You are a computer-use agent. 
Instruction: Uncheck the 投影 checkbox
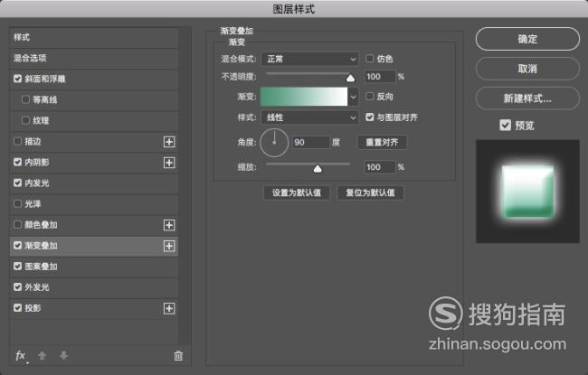tap(17, 307)
